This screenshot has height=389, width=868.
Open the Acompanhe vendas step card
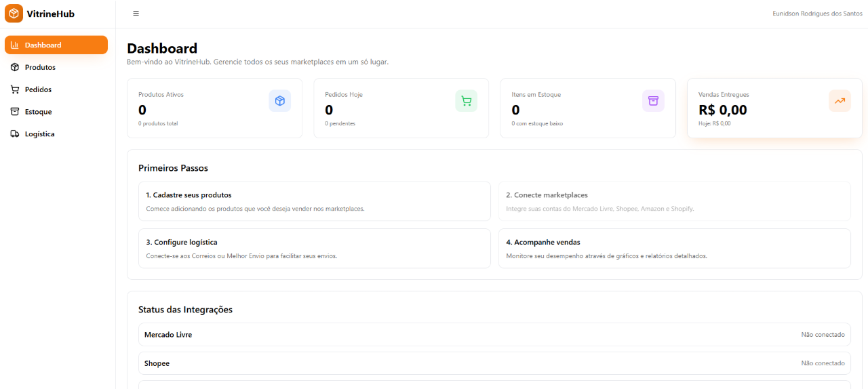674,248
